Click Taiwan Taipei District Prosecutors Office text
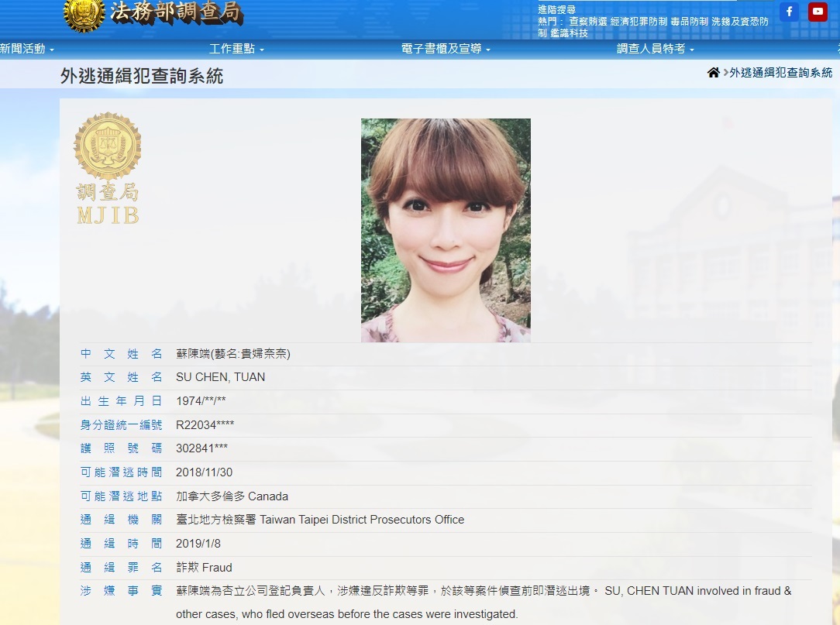840x625 pixels. tap(362, 520)
